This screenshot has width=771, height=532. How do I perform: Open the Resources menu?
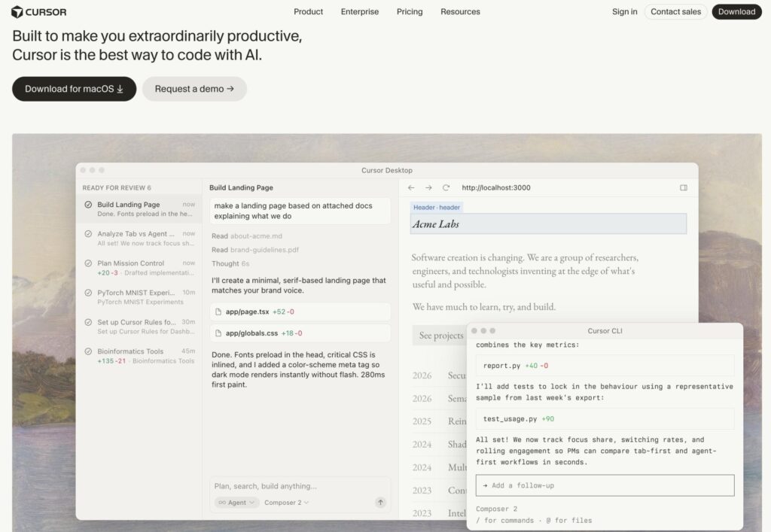pyautogui.click(x=460, y=12)
